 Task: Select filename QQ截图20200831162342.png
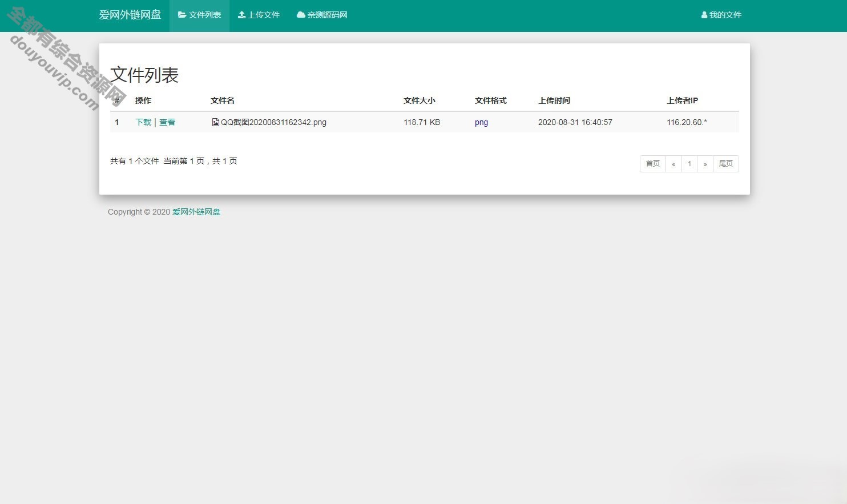[273, 122]
